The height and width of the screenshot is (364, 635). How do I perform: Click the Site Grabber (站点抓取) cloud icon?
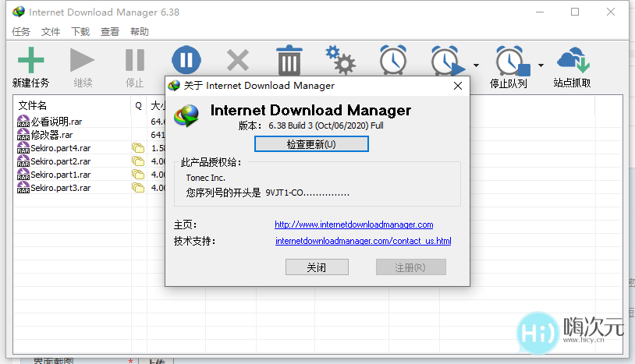573,59
